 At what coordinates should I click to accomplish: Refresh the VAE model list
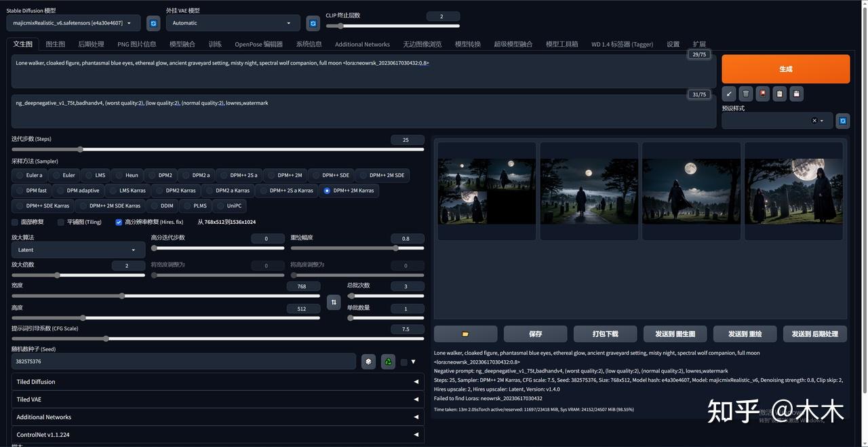coord(313,23)
